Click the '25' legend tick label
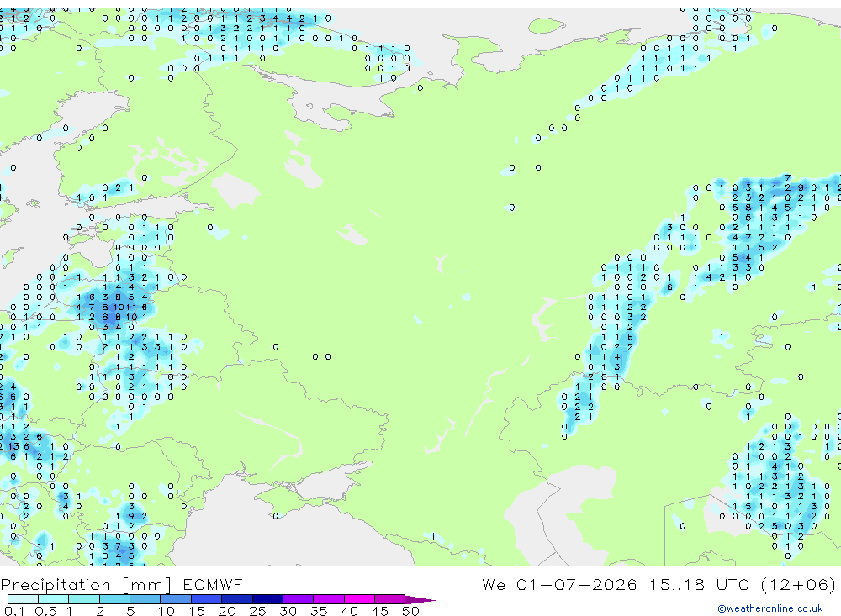Viewport: 841px width, 616px height. pos(257,611)
